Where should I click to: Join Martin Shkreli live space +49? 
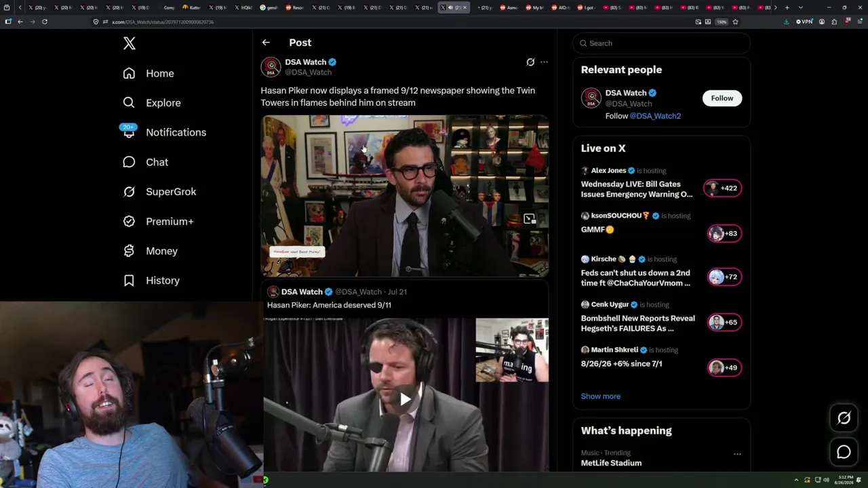(x=724, y=368)
